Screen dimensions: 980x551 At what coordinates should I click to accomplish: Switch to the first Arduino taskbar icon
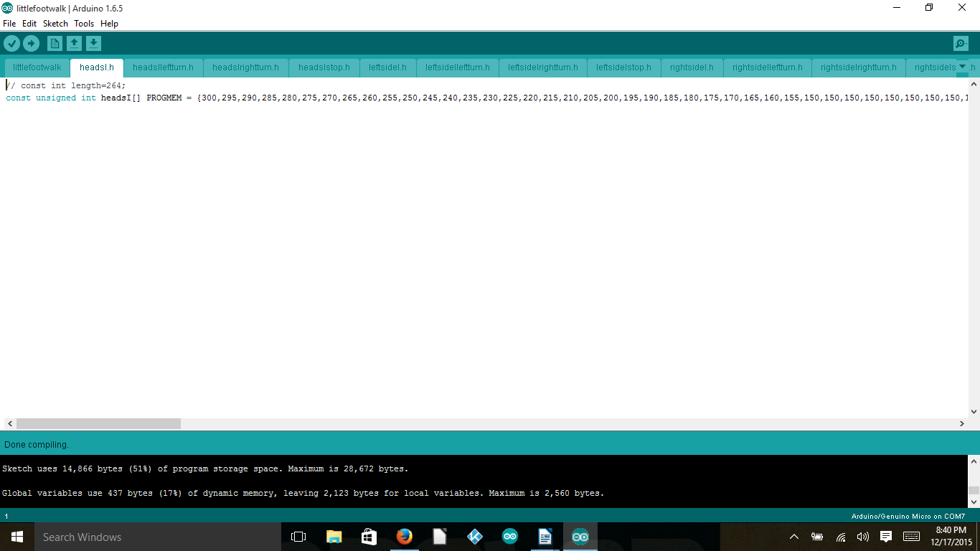tap(510, 537)
